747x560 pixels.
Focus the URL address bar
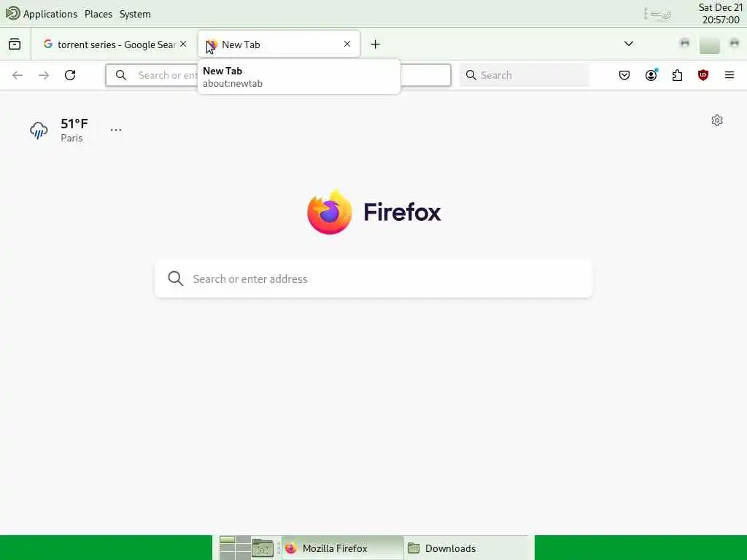[278, 75]
